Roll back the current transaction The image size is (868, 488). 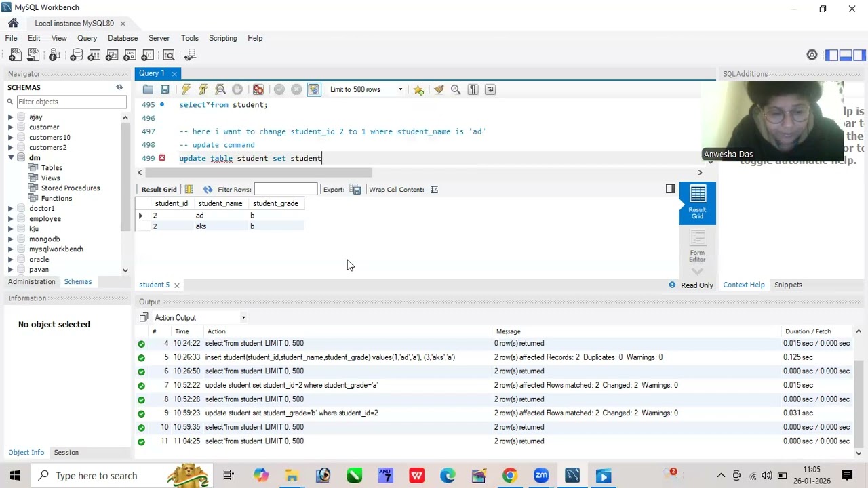tap(296, 89)
